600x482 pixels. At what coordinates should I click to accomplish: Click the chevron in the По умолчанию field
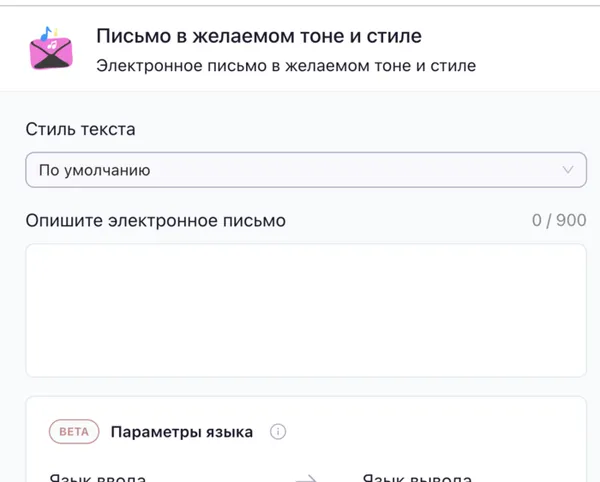(x=569, y=170)
